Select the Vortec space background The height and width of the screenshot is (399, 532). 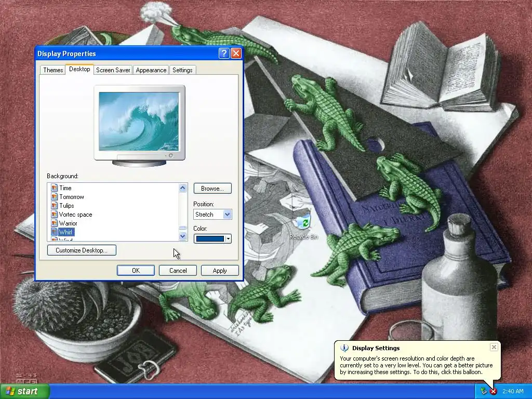click(75, 214)
